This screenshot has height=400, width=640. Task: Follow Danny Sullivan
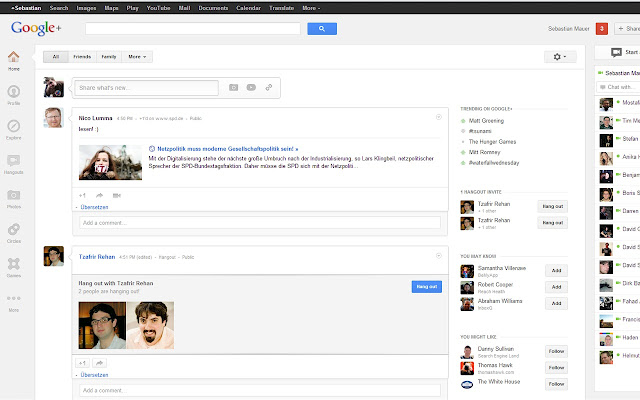coord(556,351)
